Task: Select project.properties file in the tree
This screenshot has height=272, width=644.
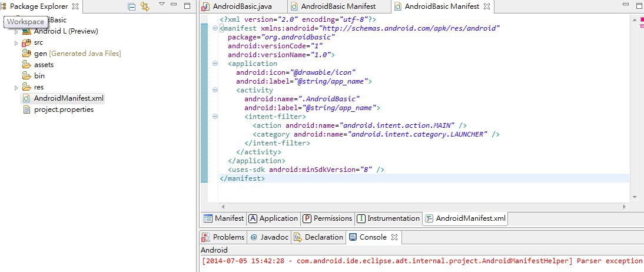Action: [64, 110]
